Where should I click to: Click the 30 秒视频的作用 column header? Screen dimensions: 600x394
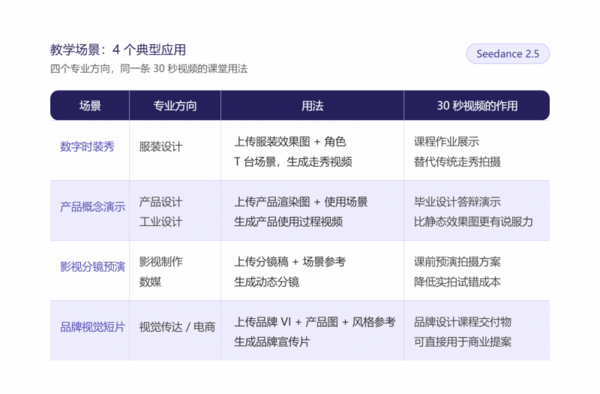pos(477,106)
